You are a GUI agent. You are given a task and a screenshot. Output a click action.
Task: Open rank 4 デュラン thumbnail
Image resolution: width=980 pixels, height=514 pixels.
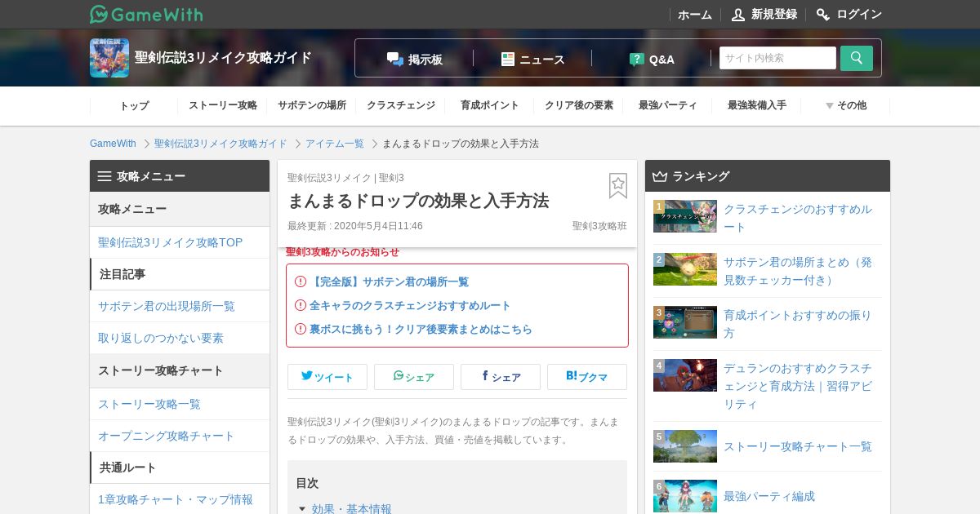point(685,375)
